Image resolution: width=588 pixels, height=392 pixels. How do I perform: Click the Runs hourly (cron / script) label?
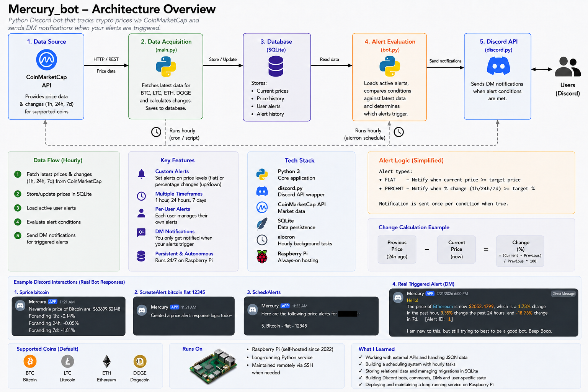point(185,134)
